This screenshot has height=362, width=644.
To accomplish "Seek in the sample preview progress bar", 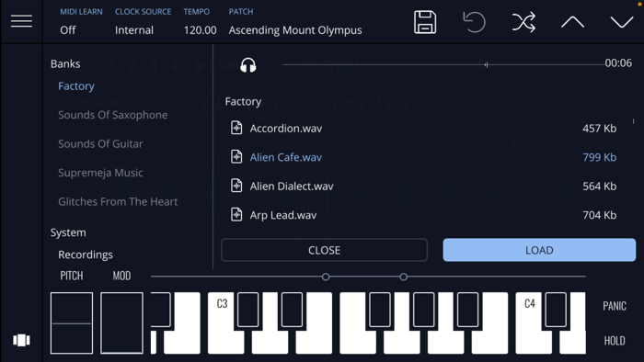I will (443, 65).
